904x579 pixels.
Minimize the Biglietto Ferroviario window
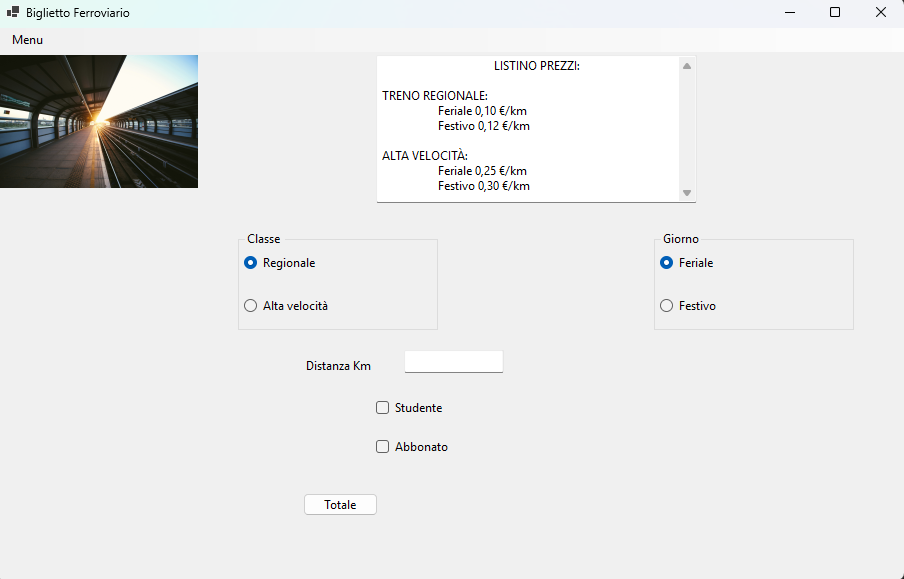[x=790, y=12]
